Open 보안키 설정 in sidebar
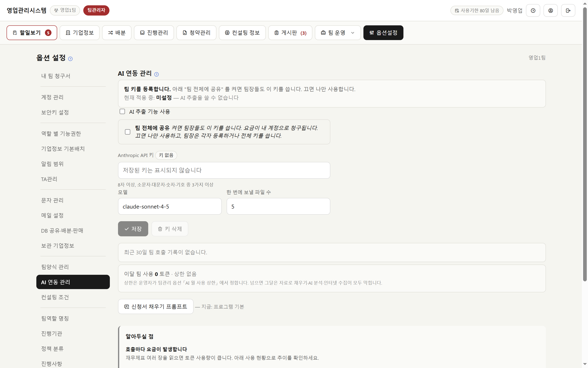This screenshot has height=368, width=588. [x=73, y=112]
